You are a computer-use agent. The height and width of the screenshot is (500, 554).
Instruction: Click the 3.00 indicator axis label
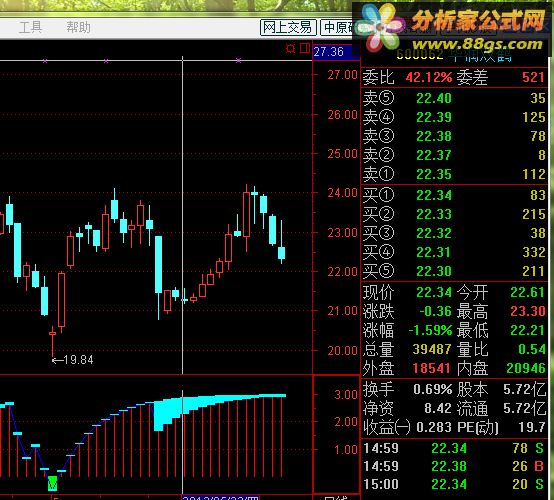coord(346,395)
